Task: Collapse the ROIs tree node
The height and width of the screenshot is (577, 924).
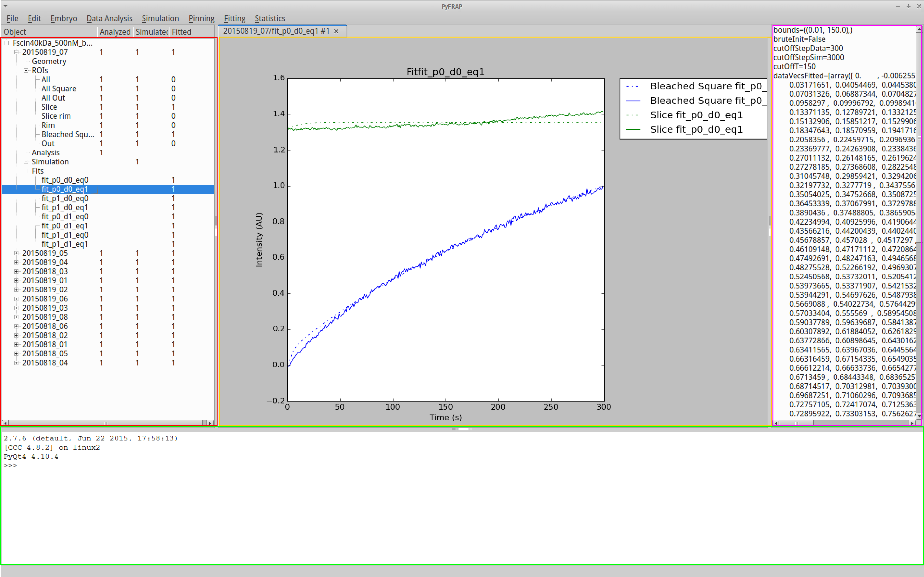Action: click(26, 70)
